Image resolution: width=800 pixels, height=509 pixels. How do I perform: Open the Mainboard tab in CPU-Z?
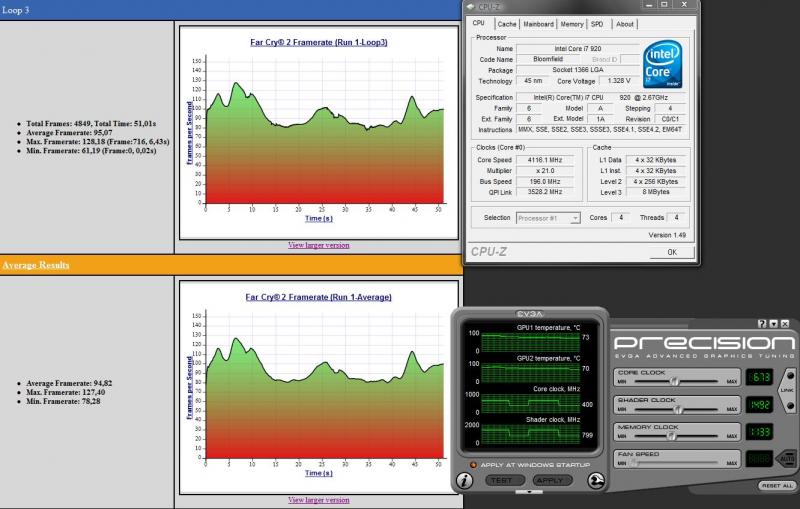pyautogui.click(x=538, y=24)
